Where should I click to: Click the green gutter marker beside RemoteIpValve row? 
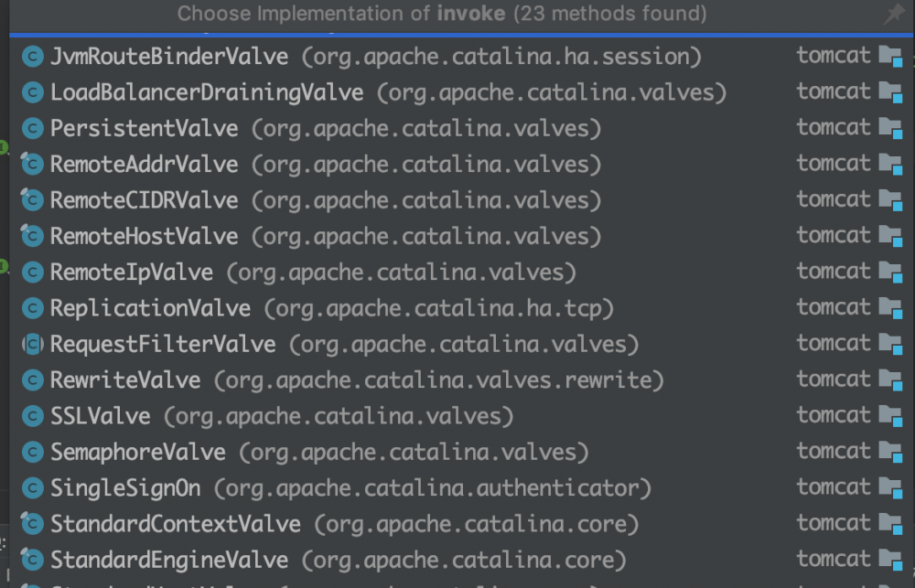[3, 267]
